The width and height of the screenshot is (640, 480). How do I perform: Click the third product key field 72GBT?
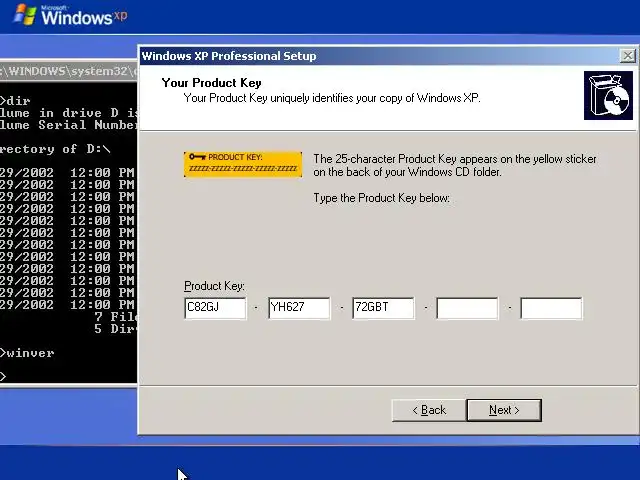point(383,308)
